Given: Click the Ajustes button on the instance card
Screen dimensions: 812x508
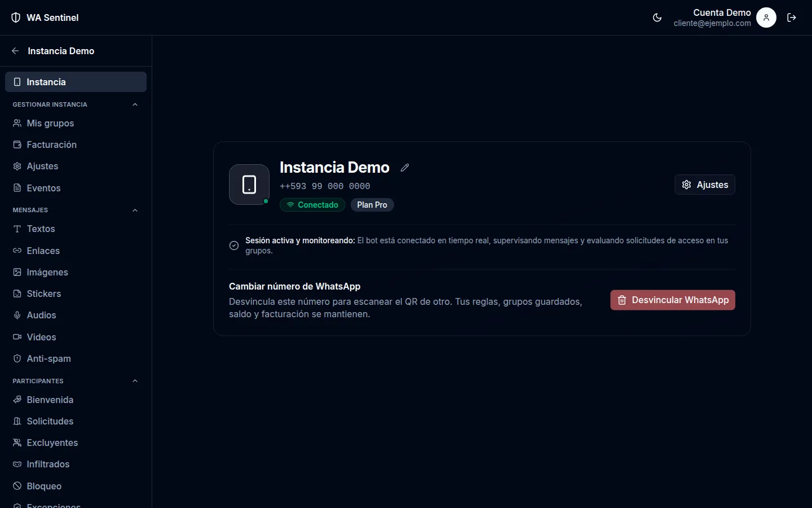Looking at the screenshot, I should (x=705, y=185).
